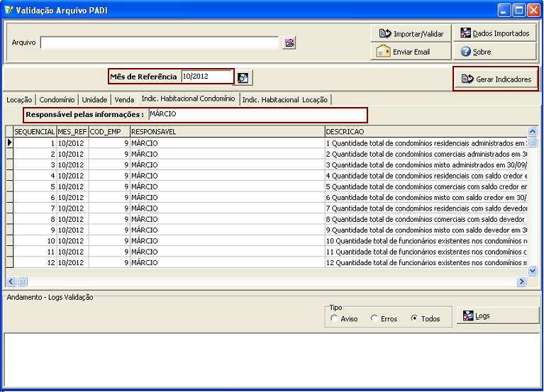
Task: Select the Erros radio button
Action: click(374, 319)
